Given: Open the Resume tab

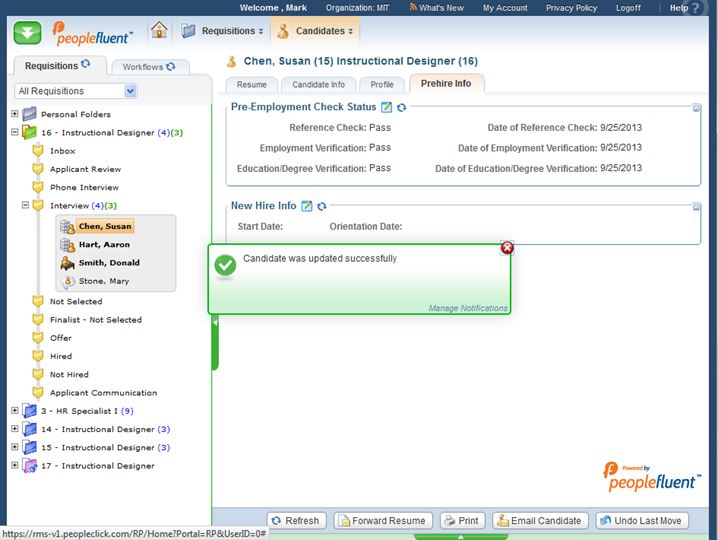Looking at the screenshot, I should click(251, 85).
